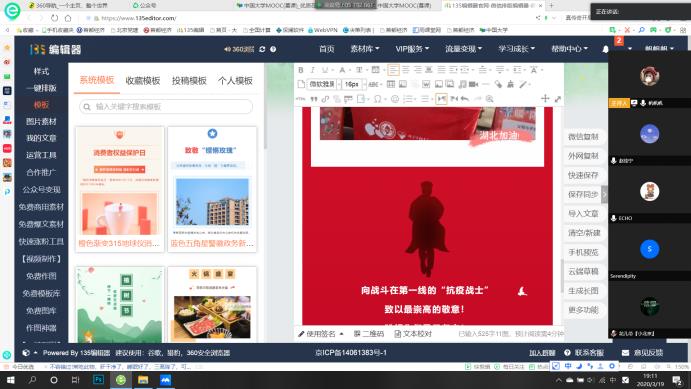The height and width of the screenshot is (389, 691).
Task: Open Photoshop from the taskbar
Action: tap(99, 380)
